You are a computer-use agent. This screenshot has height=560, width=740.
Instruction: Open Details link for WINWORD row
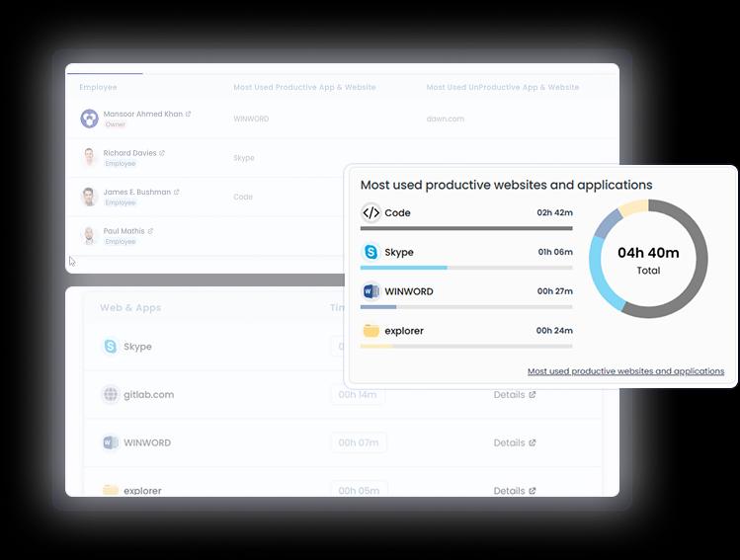pyautogui.click(x=515, y=442)
